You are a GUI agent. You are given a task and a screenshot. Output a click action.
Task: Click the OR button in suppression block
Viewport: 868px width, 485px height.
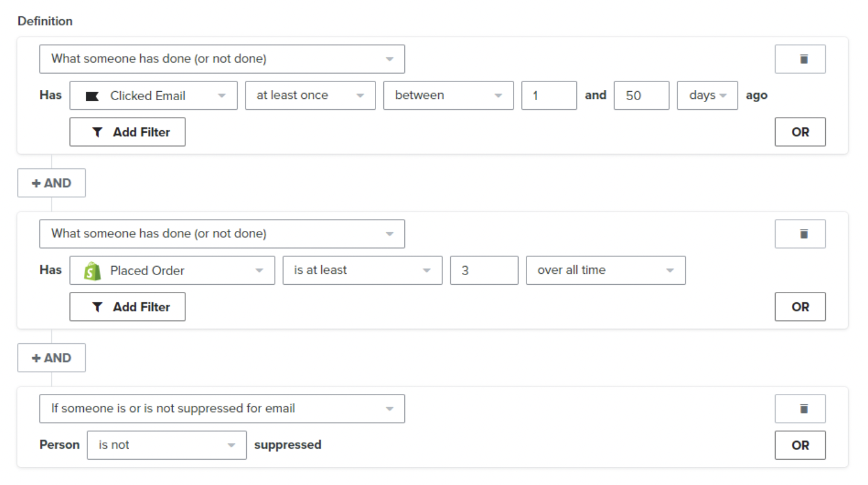[800, 445]
